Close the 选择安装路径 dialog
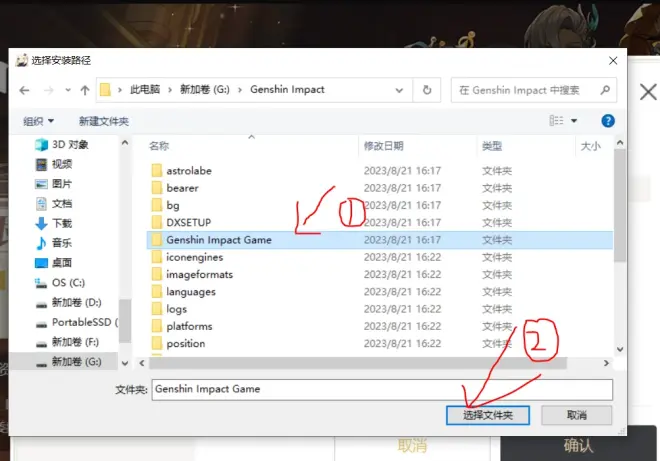 [613, 61]
